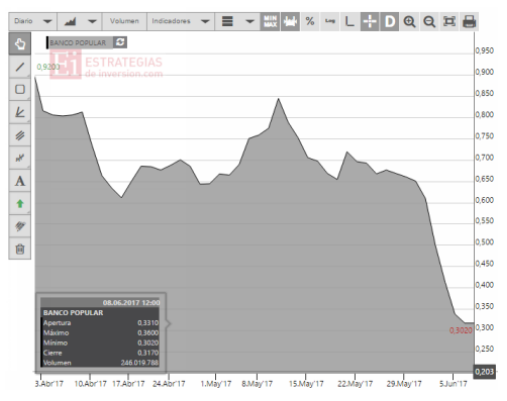The height and width of the screenshot is (401, 507).
Task: Click the list layout lines icon
Action: coord(228,22)
